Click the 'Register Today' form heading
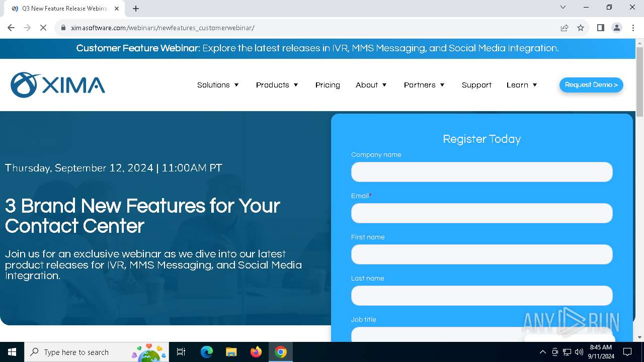 (481, 139)
